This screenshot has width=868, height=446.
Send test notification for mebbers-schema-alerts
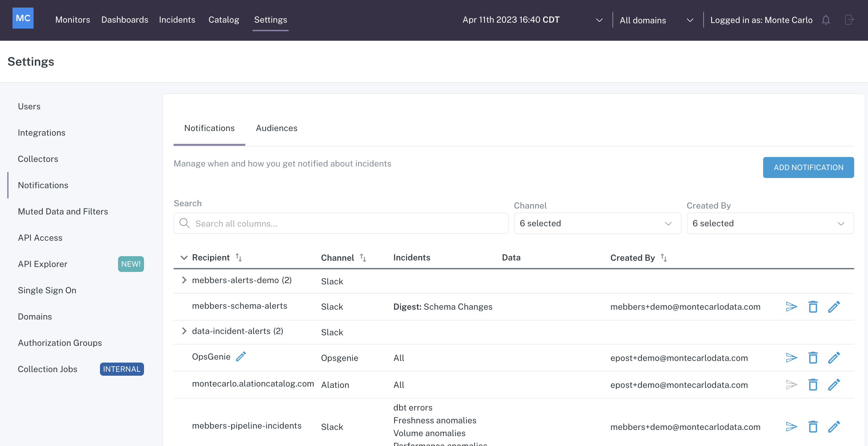point(791,307)
